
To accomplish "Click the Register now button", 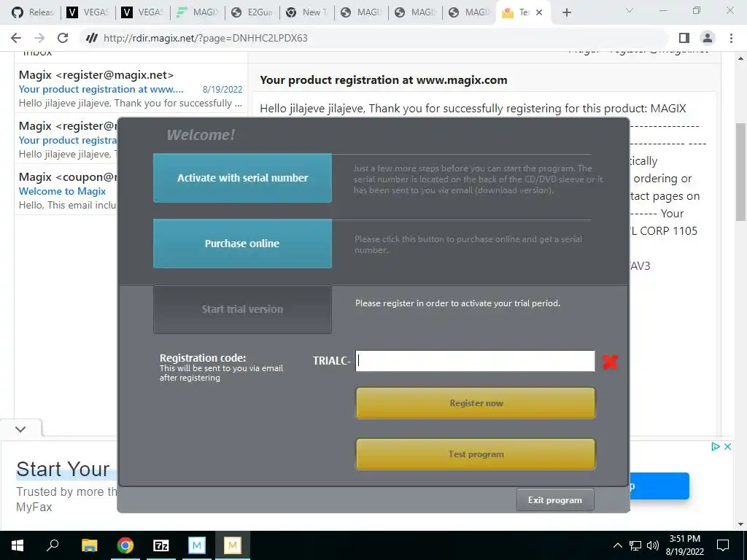I will [476, 403].
